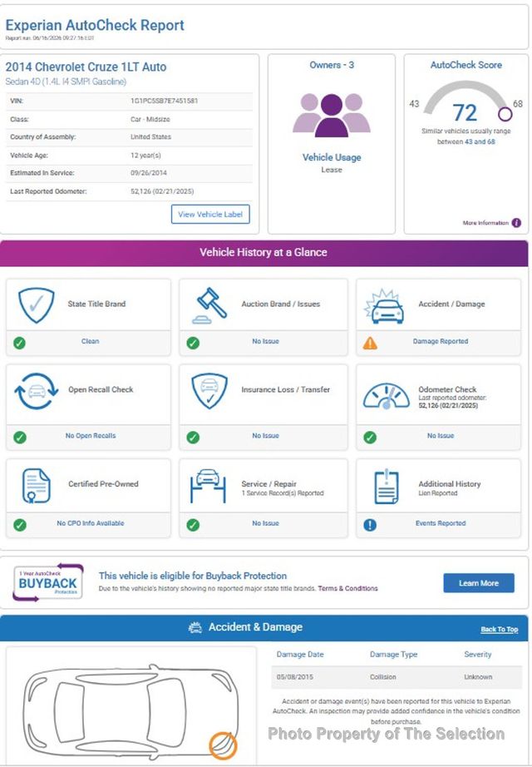532x767 pixels.
Task: Click the 1 Service Record(s) Reported text
Action: (x=283, y=493)
